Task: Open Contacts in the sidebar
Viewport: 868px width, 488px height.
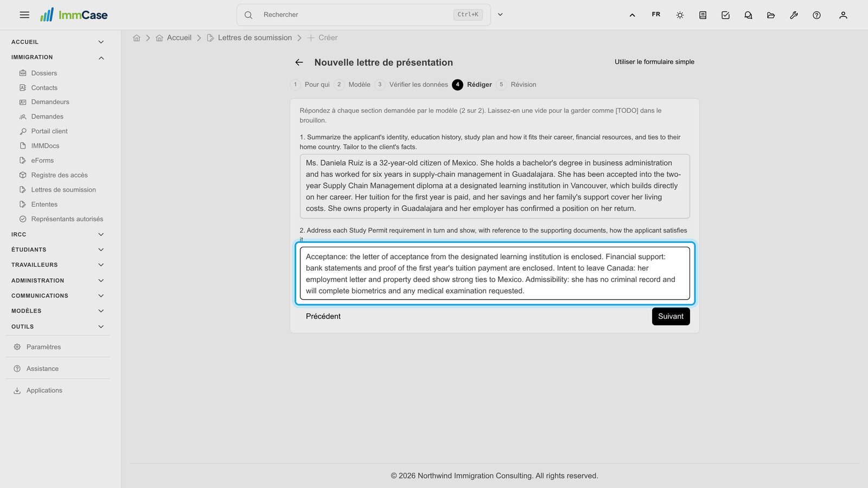Action: pyautogui.click(x=44, y=88)
